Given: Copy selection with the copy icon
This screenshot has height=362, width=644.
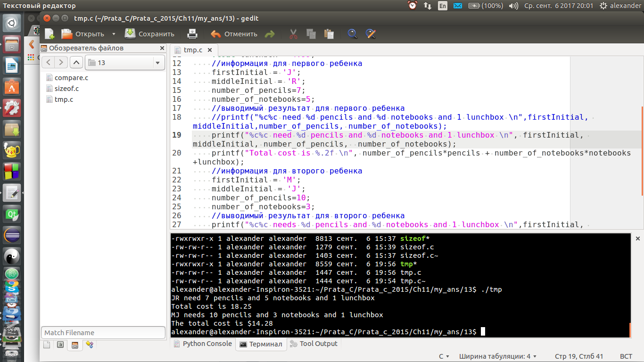Looking at the screenshot, I should click(x=311, y=34).
